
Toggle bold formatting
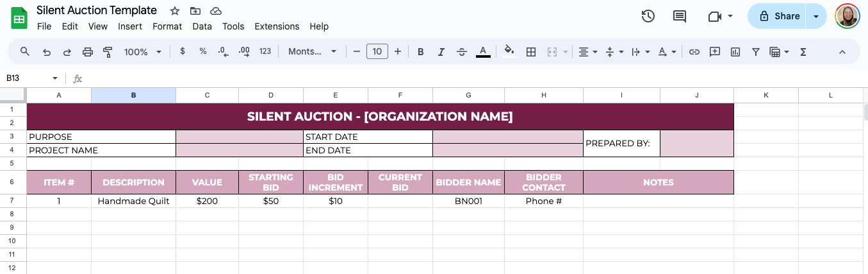coord(421,52)
